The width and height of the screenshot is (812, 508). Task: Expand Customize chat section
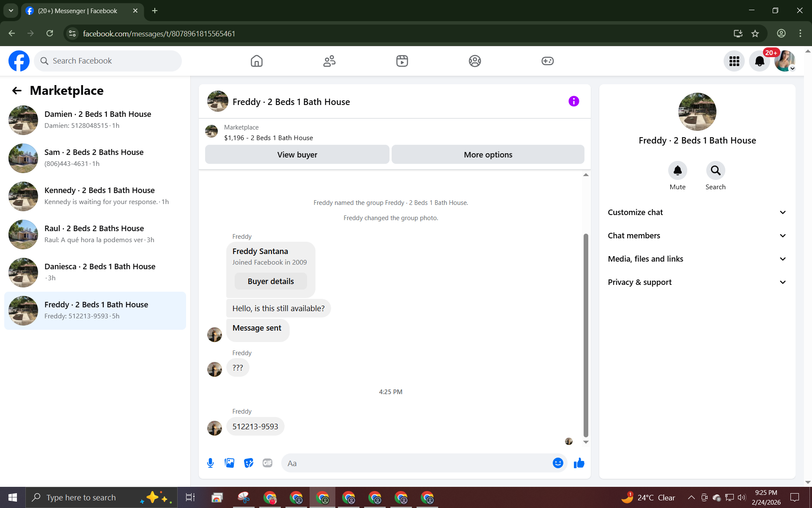(697, 213)
